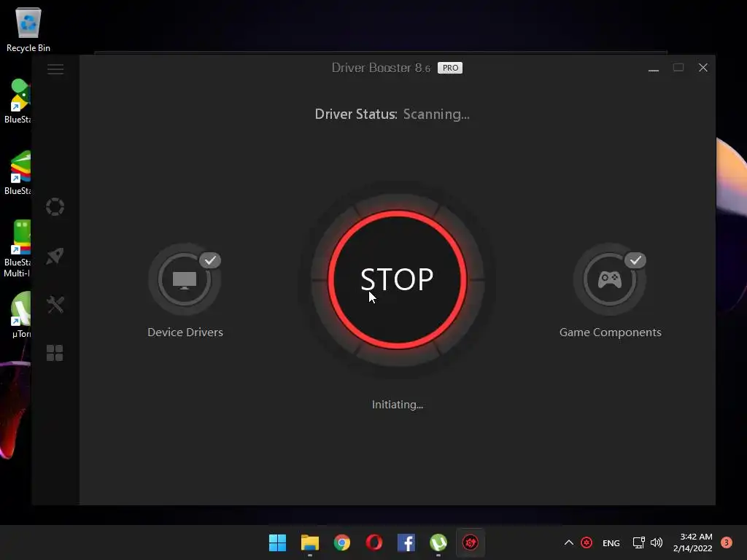Open the Tools wrench section in sidebar

tap(55, 305)
